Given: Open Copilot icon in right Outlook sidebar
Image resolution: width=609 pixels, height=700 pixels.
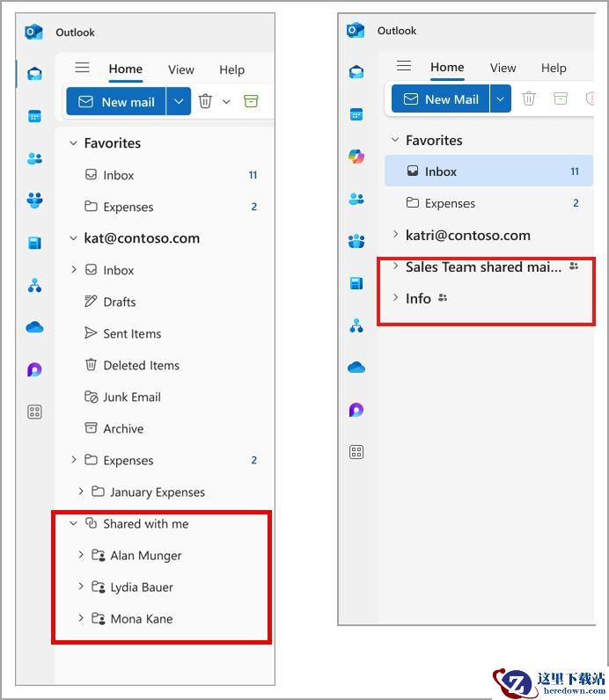Looking at the screenshot, I should pyautogui.click(x=356, y=157).
